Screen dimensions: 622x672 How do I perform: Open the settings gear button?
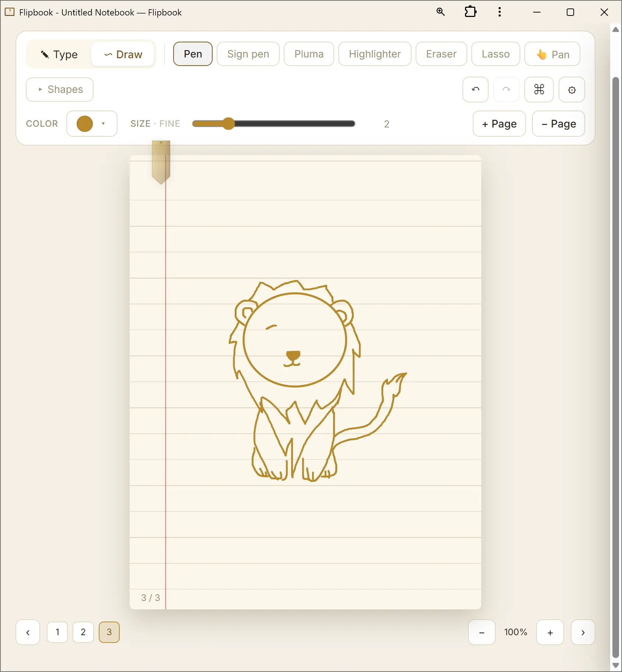pyautogui.click(x=572, y=90)
